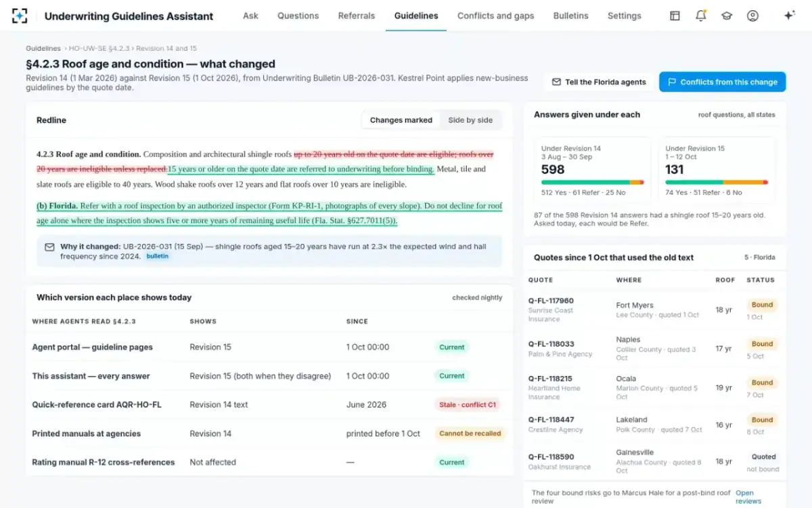Open Conflicts and gaps tab
This screenshot has height=508, width=812.
[x=495, y=16]
